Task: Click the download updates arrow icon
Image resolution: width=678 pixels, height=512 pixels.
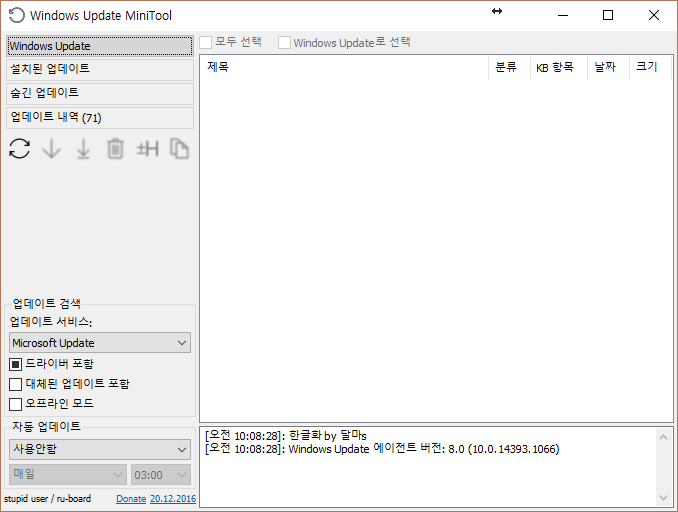Action: pyautogui.click(x=51, y=149)
